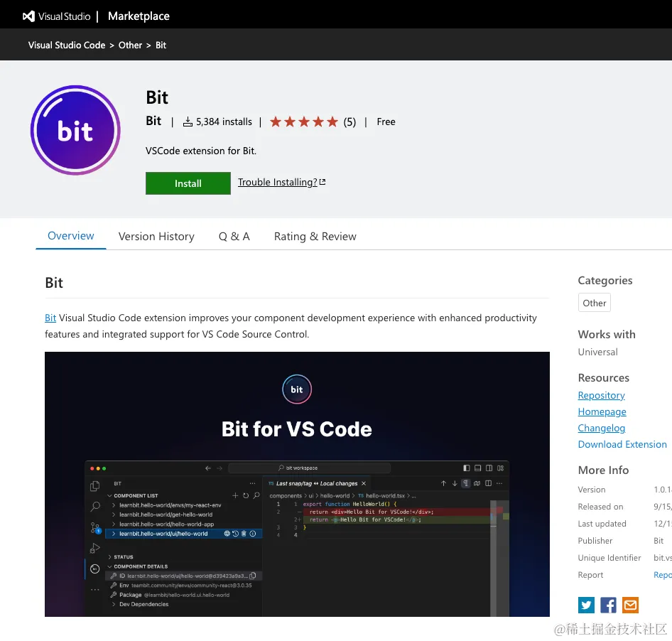Click the Free price label
Viewport: 672px width, 641px height.
pos(386,122)
